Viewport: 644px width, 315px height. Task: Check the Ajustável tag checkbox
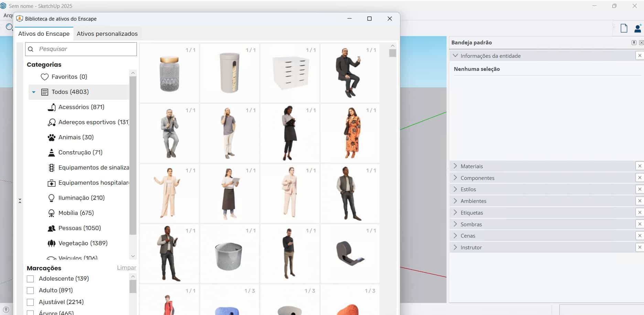tap(30, 302)
